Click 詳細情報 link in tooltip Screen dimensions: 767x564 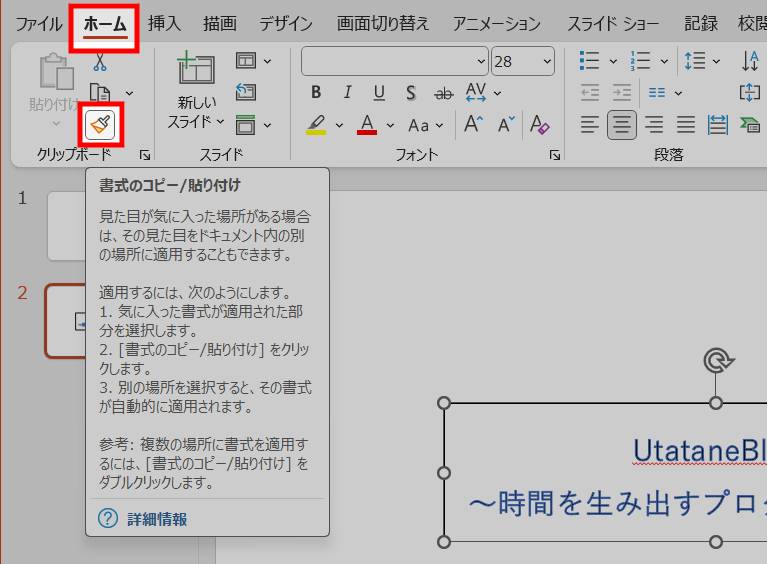(157, 519)
